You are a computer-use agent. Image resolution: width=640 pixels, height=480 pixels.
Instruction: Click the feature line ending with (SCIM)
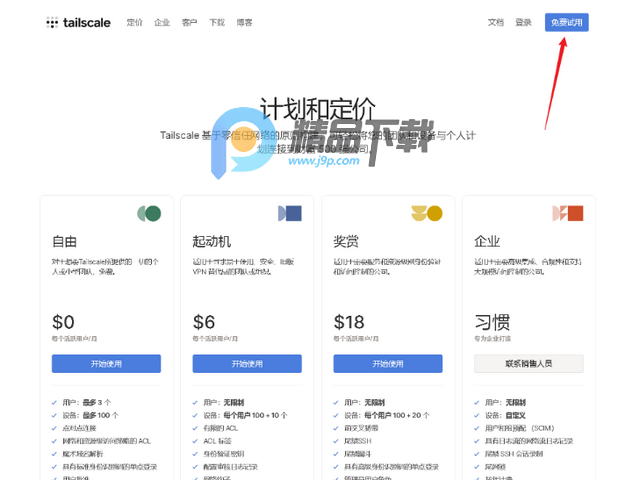click(519, 428)
